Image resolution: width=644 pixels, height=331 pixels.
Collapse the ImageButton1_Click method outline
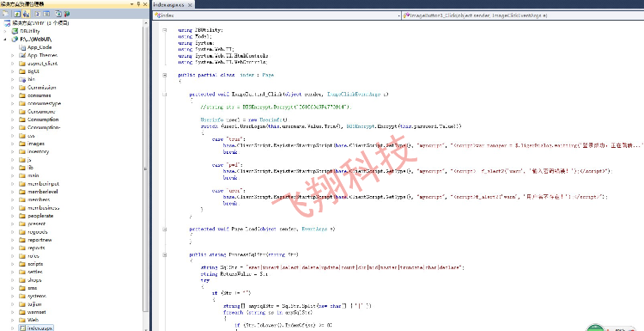[164, 95]
